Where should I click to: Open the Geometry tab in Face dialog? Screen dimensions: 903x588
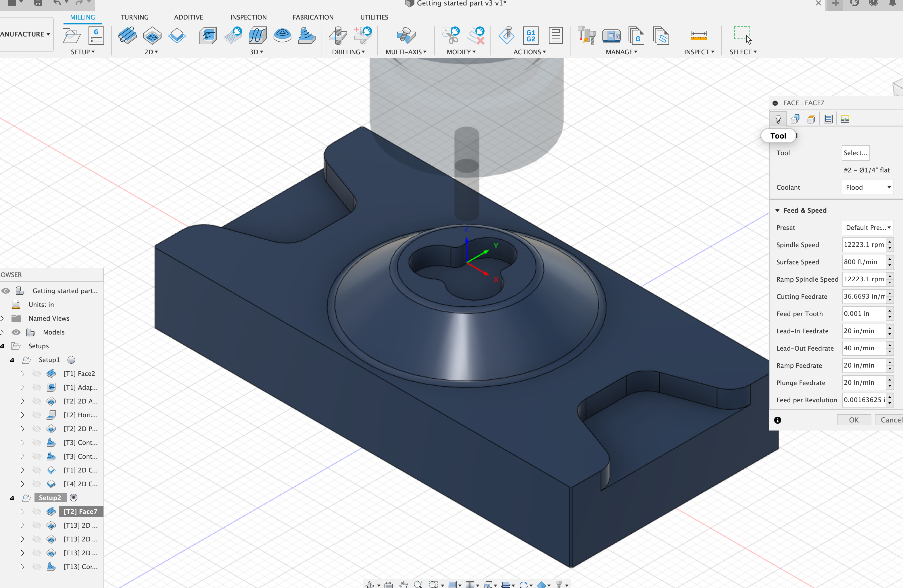795,119
